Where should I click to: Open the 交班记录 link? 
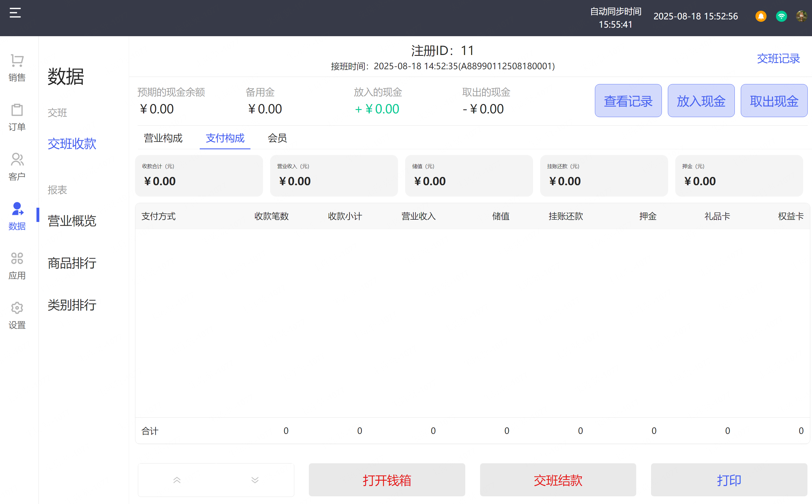click(778, 59)
